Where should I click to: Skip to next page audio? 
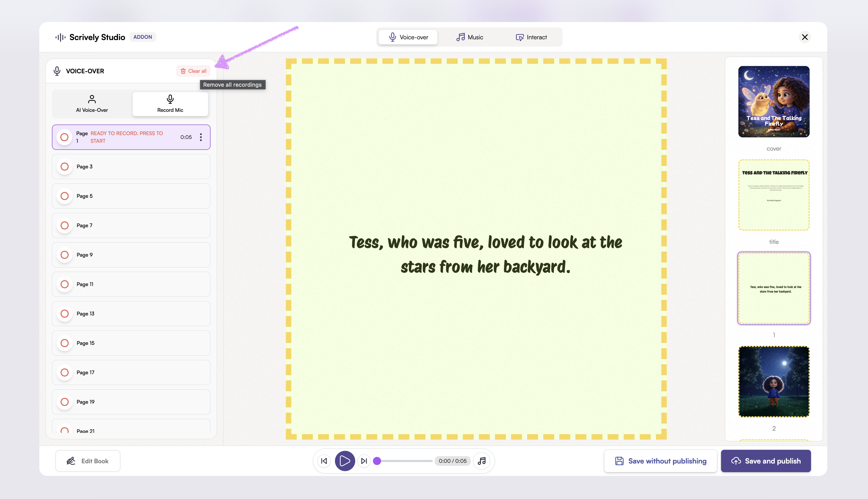coord(364,461)
